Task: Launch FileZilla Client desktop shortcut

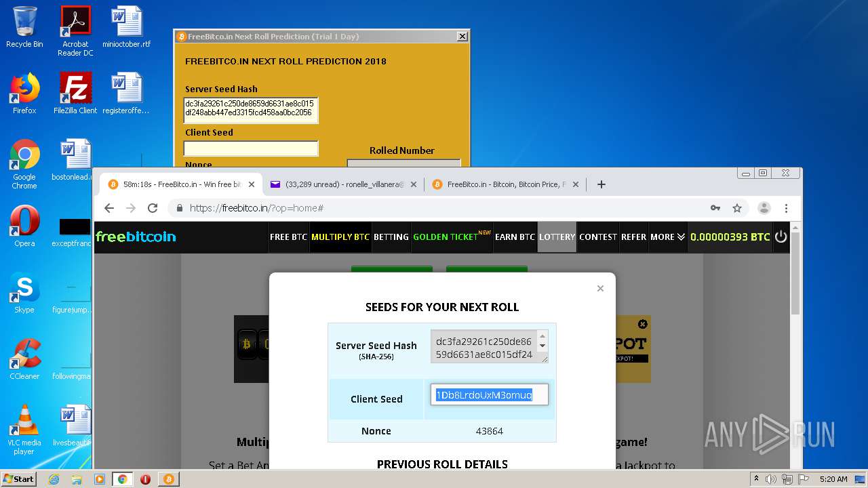Action: click(x=75, y=94)
